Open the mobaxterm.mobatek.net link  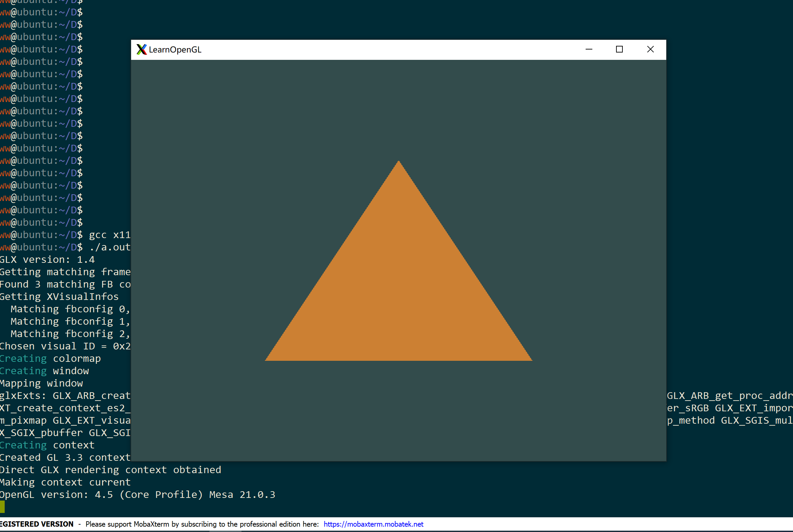click(x=373, y=524)
